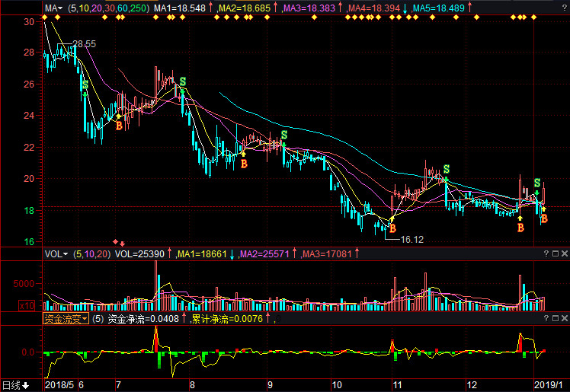Click the B buy signal in early July
The image size is (570, 392).
click(118, 126)
